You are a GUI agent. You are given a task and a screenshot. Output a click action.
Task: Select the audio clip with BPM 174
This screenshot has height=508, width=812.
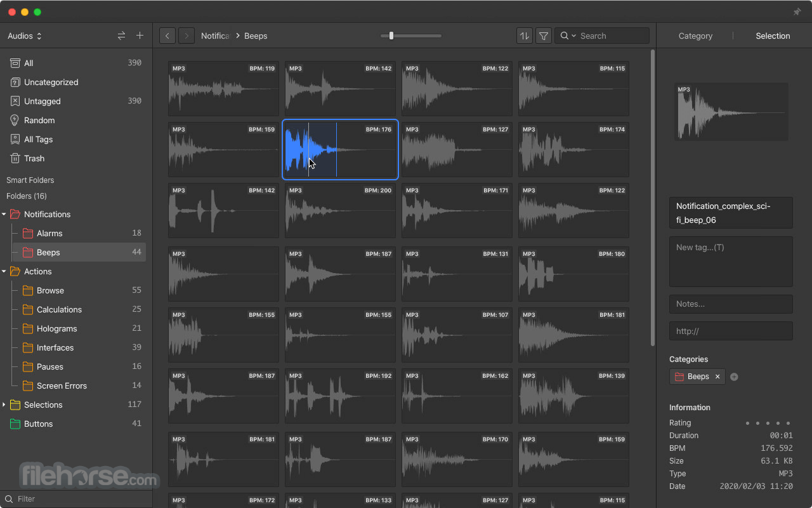(573, 149)
